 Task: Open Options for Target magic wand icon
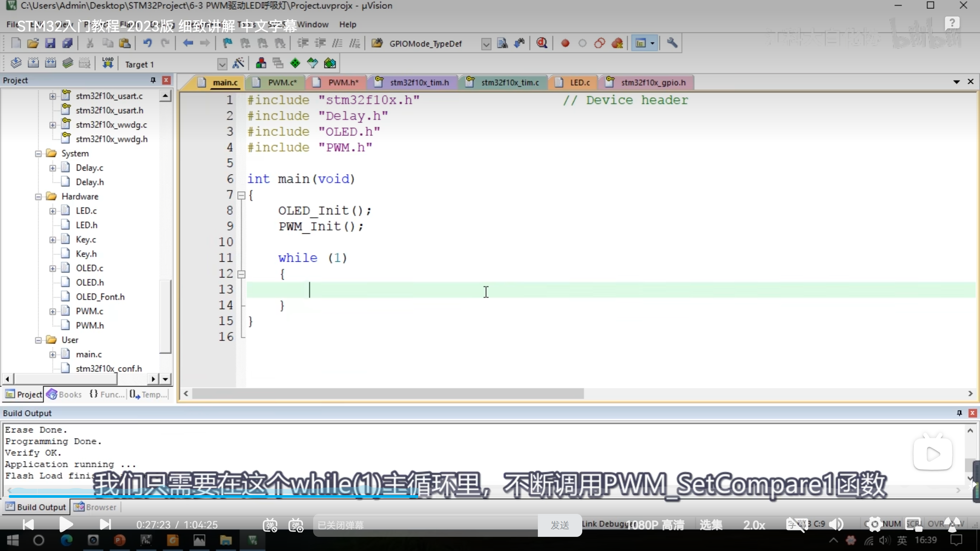pyautogui.click(x=238, y=64)
